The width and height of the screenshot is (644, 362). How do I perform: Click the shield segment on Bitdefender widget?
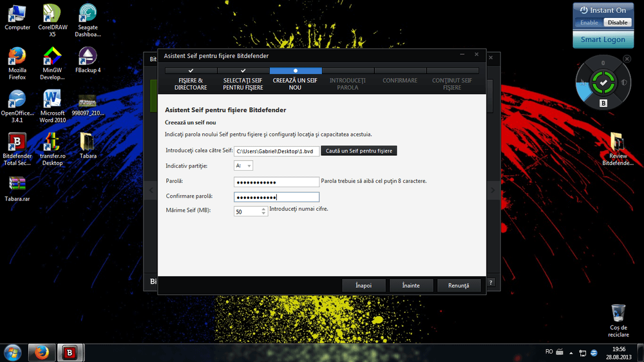623,82
